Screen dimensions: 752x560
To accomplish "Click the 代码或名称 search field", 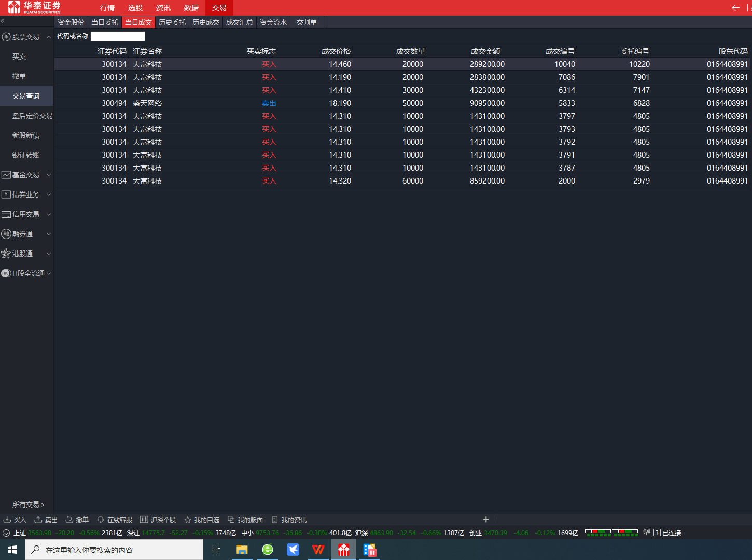I will (x=118, y=36).
